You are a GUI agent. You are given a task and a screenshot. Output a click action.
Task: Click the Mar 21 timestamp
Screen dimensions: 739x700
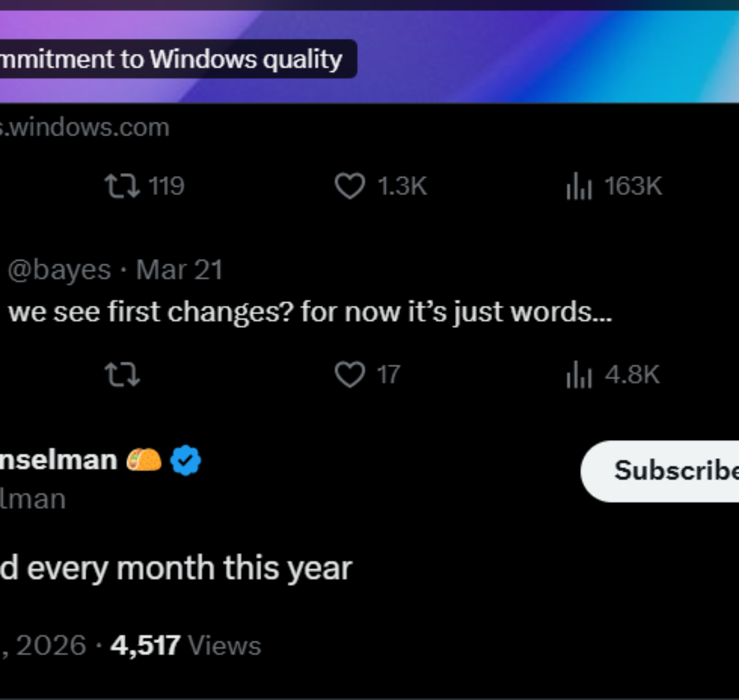(x=180, y=269)
